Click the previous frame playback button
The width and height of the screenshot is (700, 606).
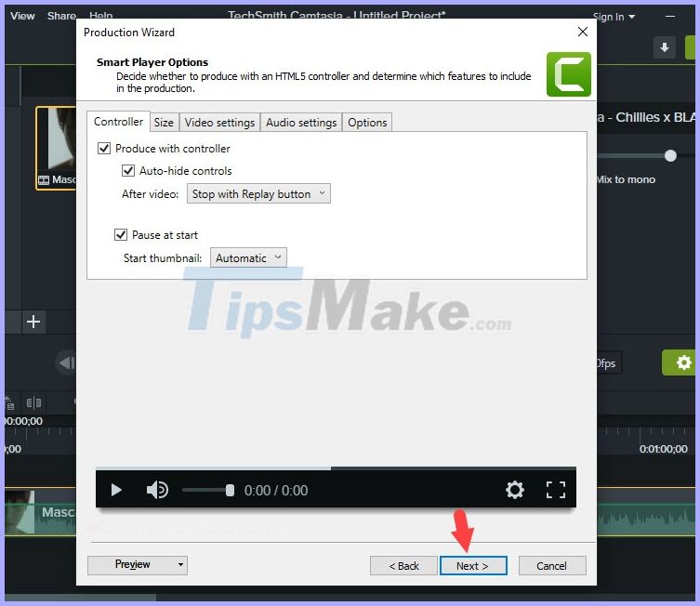click(67, 362)
